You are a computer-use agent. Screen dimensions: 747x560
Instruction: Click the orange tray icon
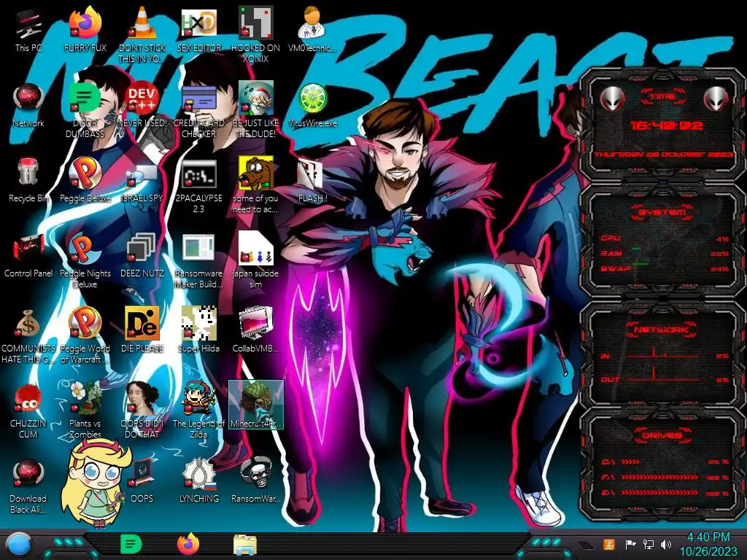coord(608,544)
